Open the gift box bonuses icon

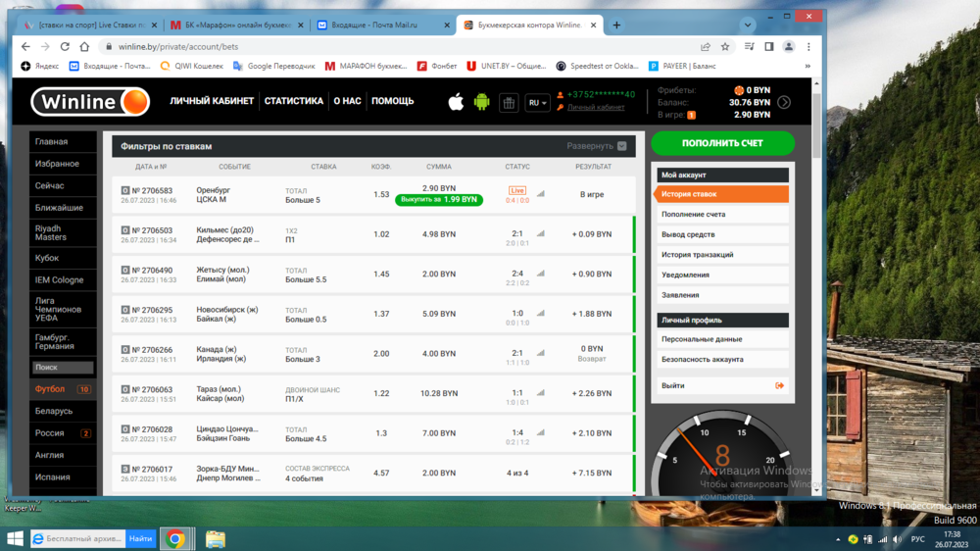pyautogui.click(x=508, y=102)
